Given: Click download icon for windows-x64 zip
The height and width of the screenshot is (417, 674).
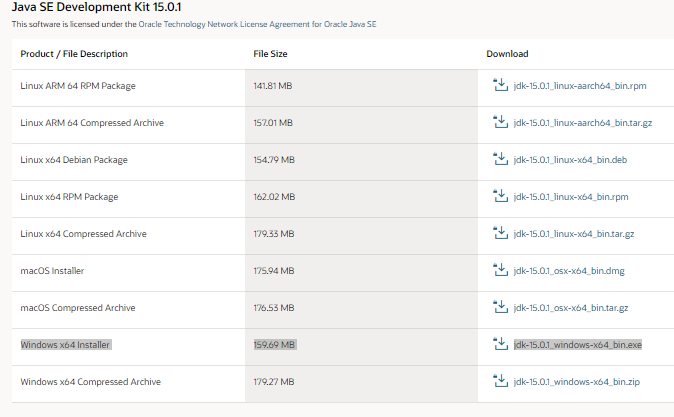Looking at the screenshot, I should click(x=500, y=381).
